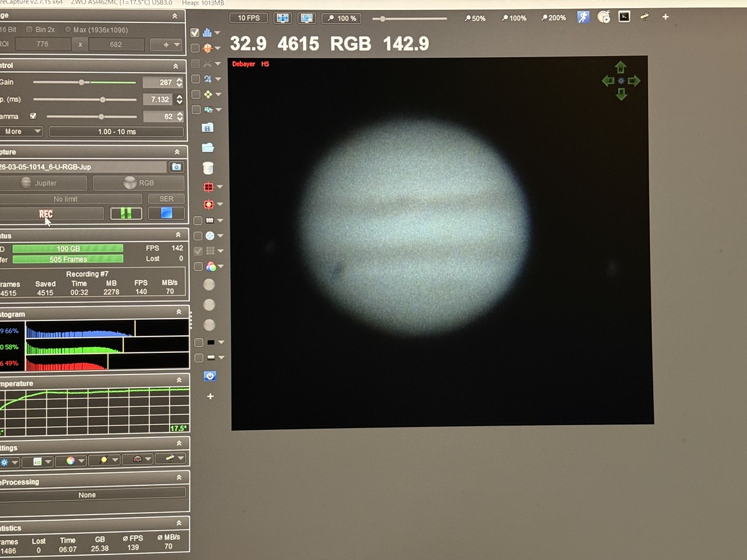
Task: Set zoom to 50% preset
Action: point(475,18)
